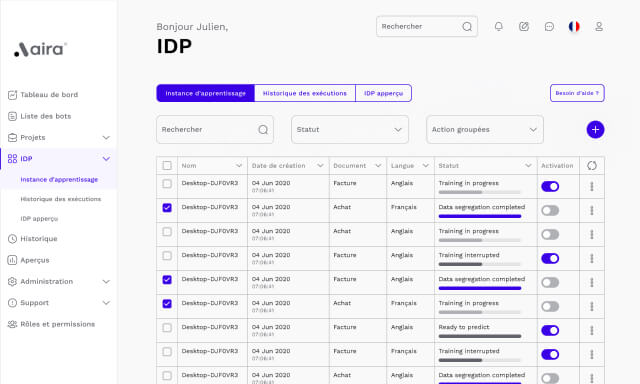Enable activation for Achat Français Data segregation

pyautogui.click(x=550, y=211)
